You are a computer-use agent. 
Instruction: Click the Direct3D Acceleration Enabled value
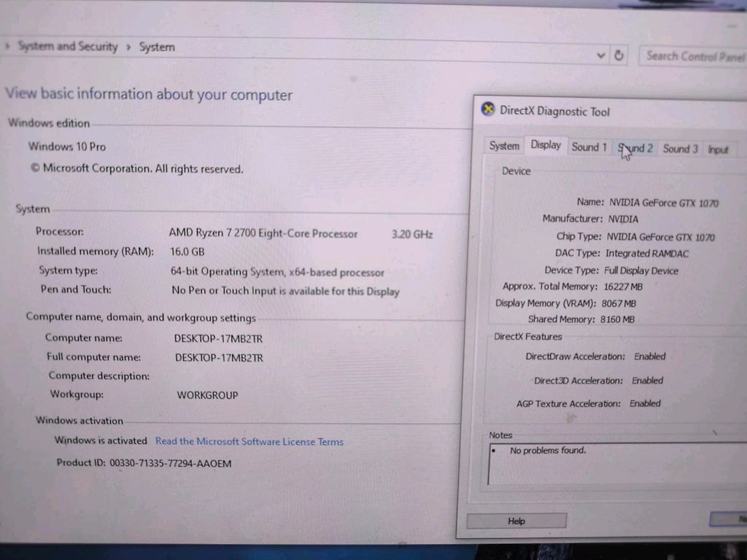(648, 380)
